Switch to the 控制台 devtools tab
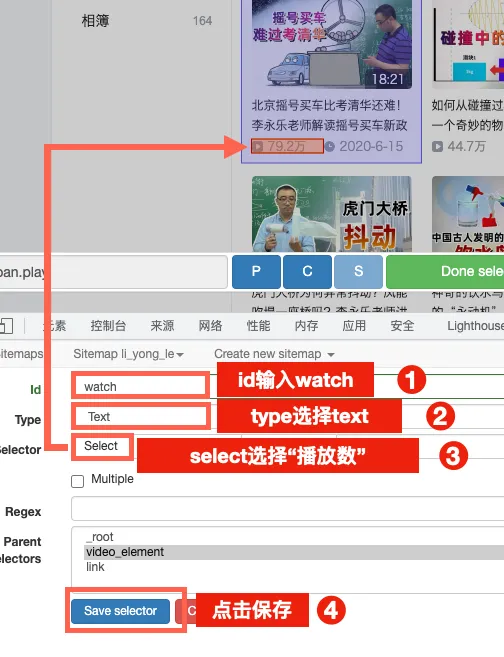 coord(108,326)
